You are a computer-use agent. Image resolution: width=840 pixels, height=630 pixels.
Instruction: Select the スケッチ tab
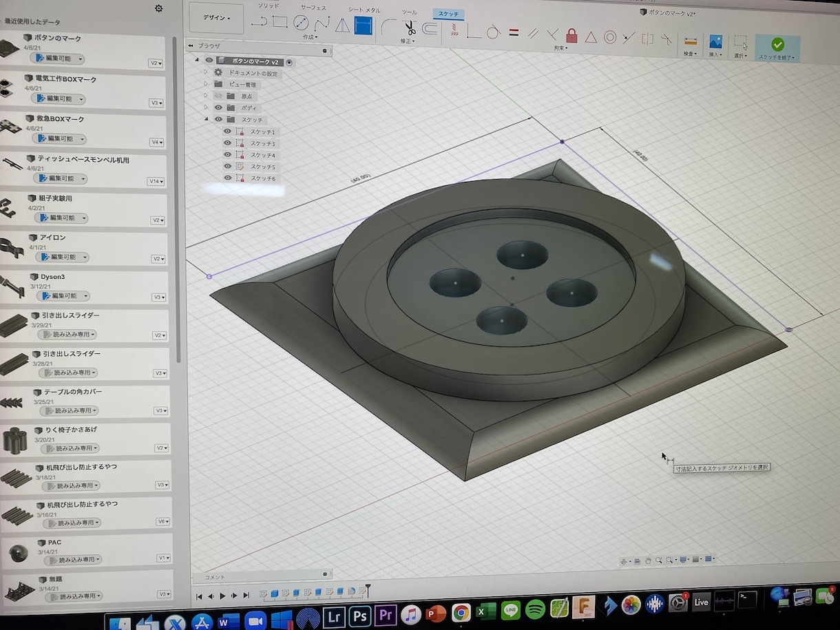(x=448, y=14)
